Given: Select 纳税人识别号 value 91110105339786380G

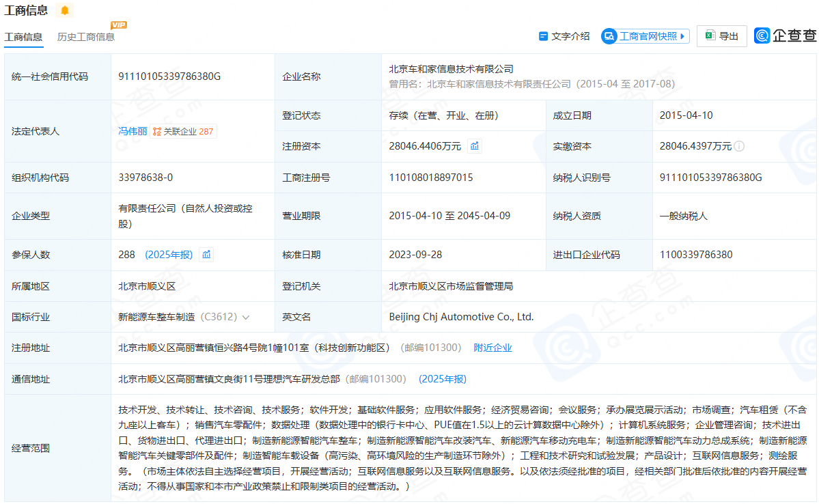Looking at the screenshot, I should [x=710, y=177].
